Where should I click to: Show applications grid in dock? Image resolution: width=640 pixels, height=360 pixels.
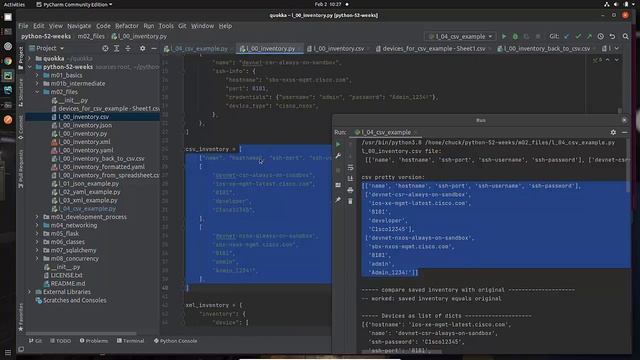coord(8,352)
